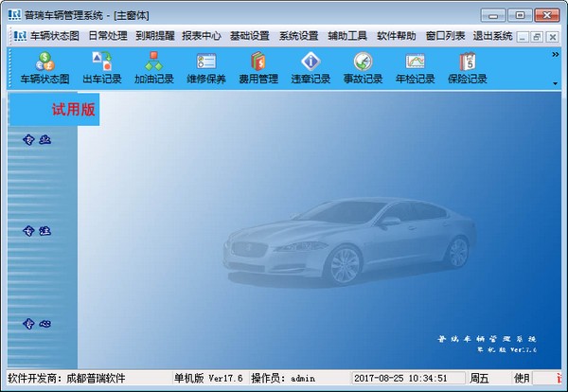Open the 维修保养 toolbar icon

[x=206, y=68]
